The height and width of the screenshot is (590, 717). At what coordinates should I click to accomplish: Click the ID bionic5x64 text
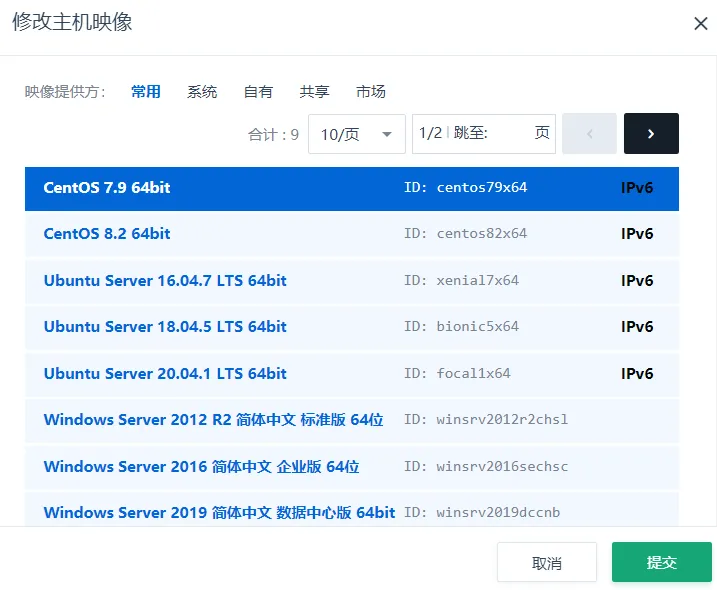(x=461, y=327)
